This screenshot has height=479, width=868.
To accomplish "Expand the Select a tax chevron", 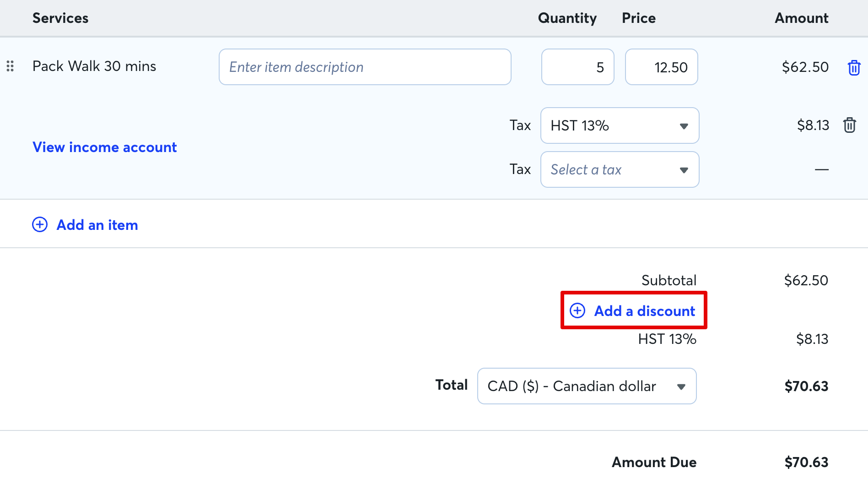I will coord(684,169).
